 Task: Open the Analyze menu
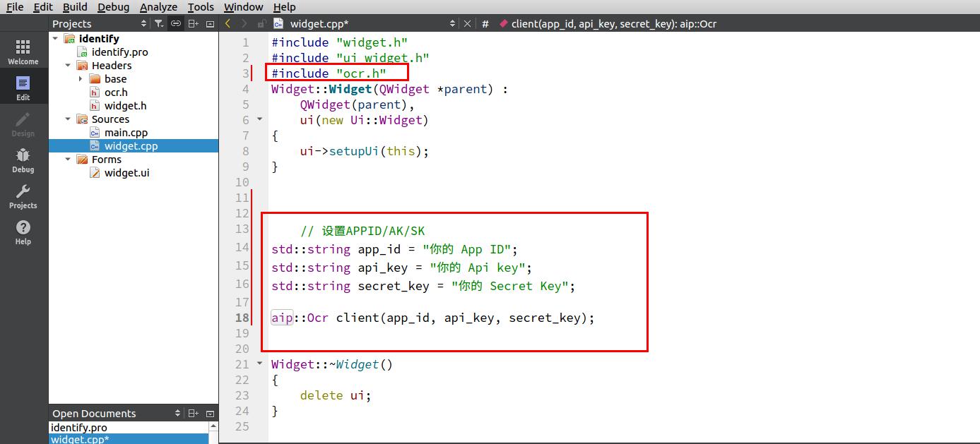(x=158, y=7)
